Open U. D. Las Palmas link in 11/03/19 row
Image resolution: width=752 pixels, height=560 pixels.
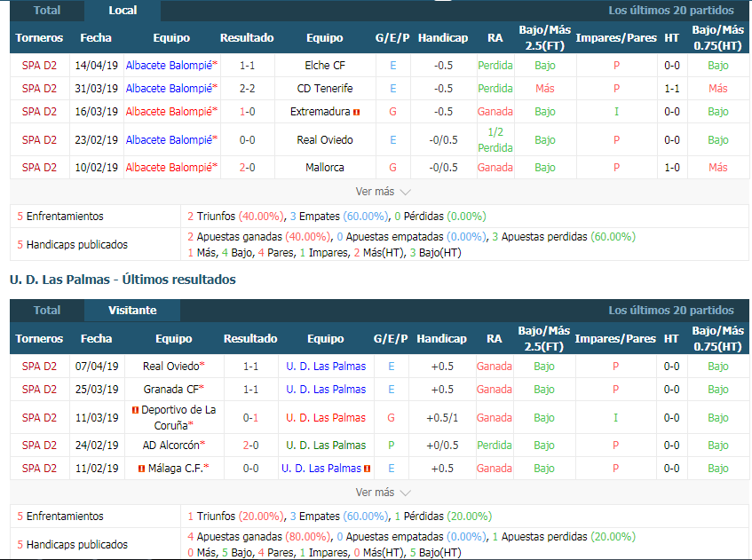[326, 418]
